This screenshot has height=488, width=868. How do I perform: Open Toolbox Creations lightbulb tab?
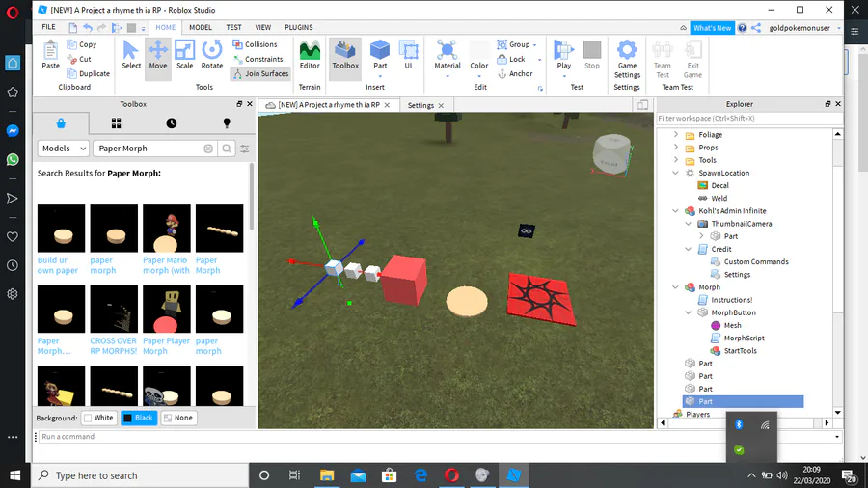coord(227,123)
